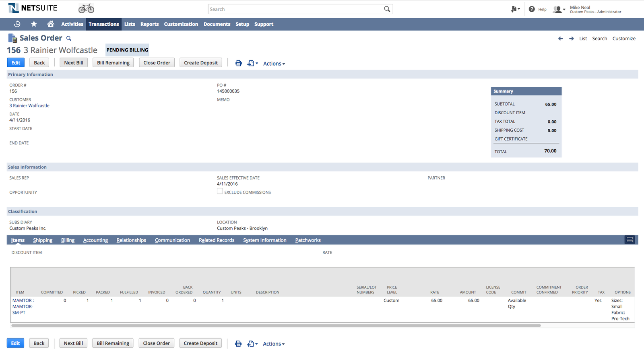Open the Recent Records clock icon
This screenshot has width=644, height=349.
pos(17,24)
